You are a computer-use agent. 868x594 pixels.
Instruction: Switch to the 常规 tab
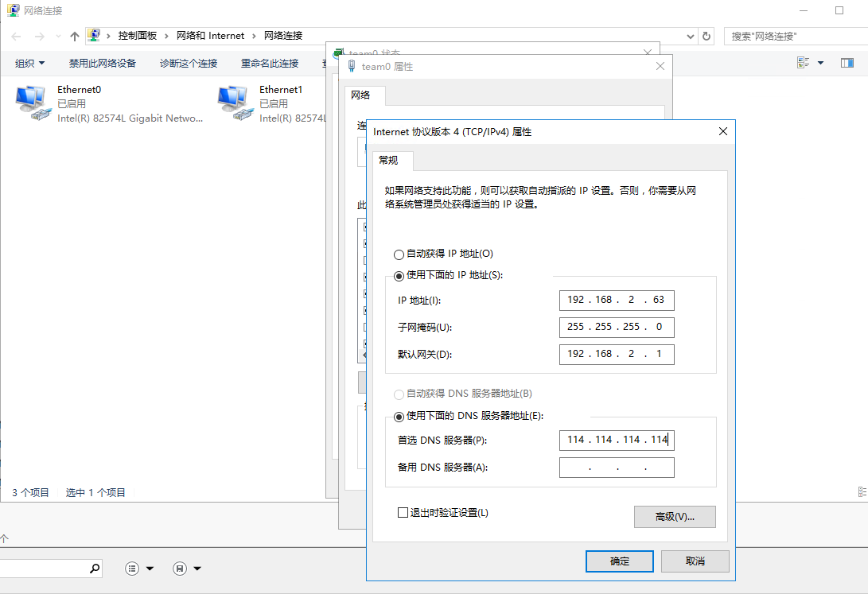[388, 161]
